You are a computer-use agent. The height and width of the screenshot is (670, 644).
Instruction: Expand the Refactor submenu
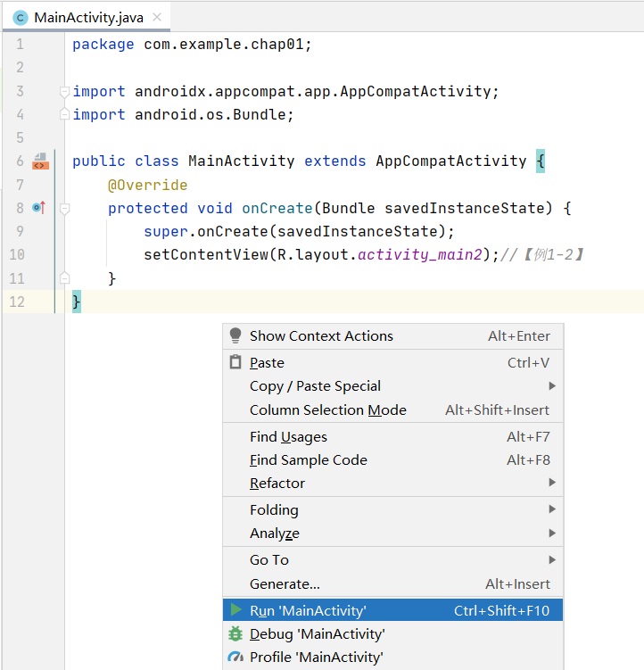552,483
